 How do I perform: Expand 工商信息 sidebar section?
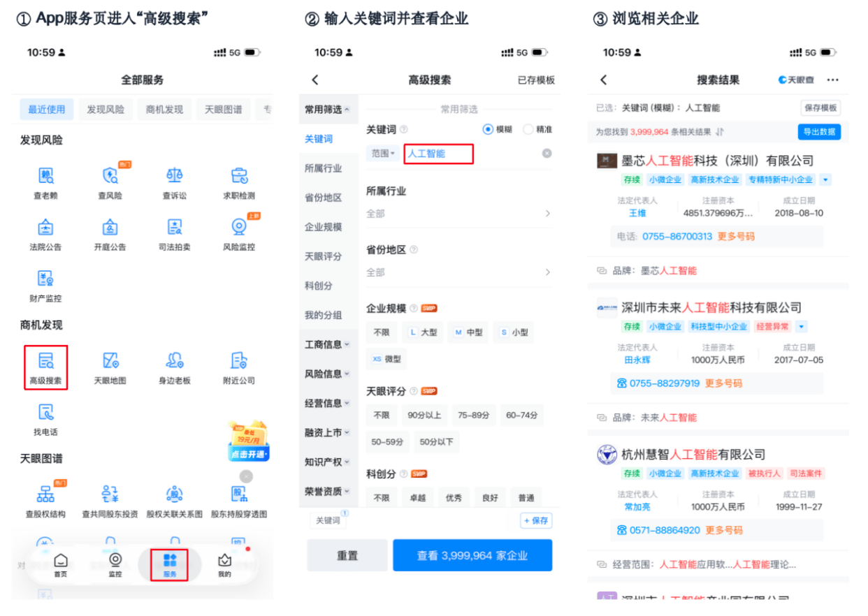pyautogui.click(x=328, y=344)
